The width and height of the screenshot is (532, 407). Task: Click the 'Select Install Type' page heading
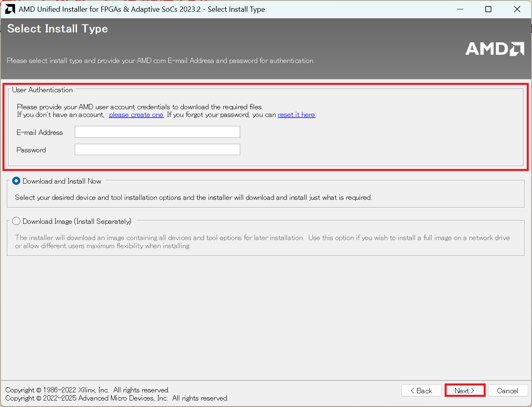point(58,29)
